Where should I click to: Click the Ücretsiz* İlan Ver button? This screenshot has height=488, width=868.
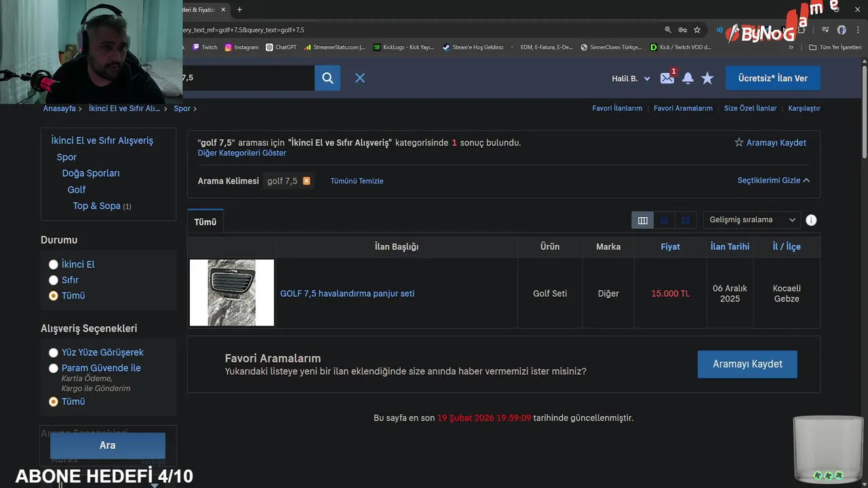click(x=773, y=78)
